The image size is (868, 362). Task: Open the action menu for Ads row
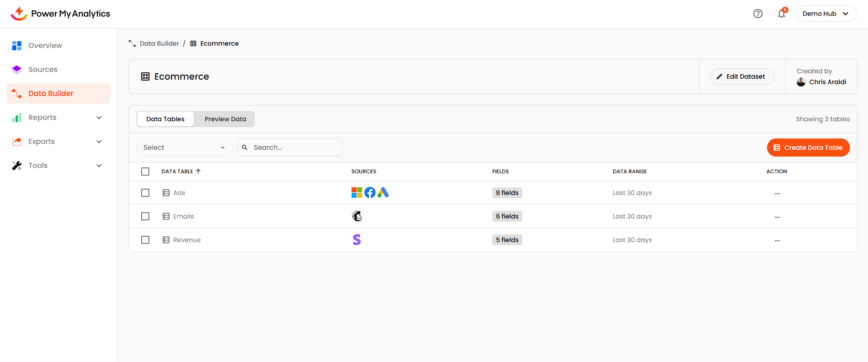point(777,194)
